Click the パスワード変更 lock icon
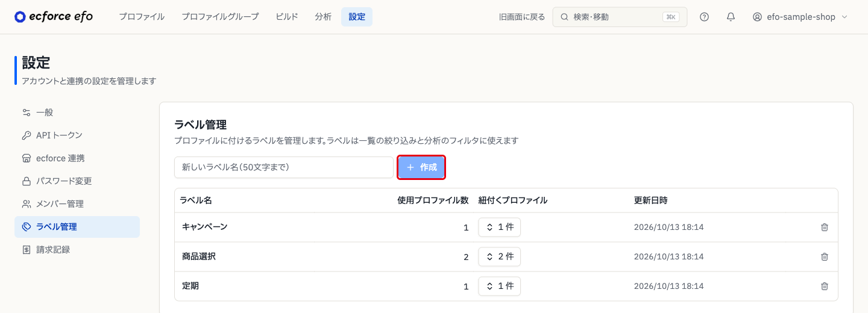This screenshot has width=868, height=313. tap(26, 181)
